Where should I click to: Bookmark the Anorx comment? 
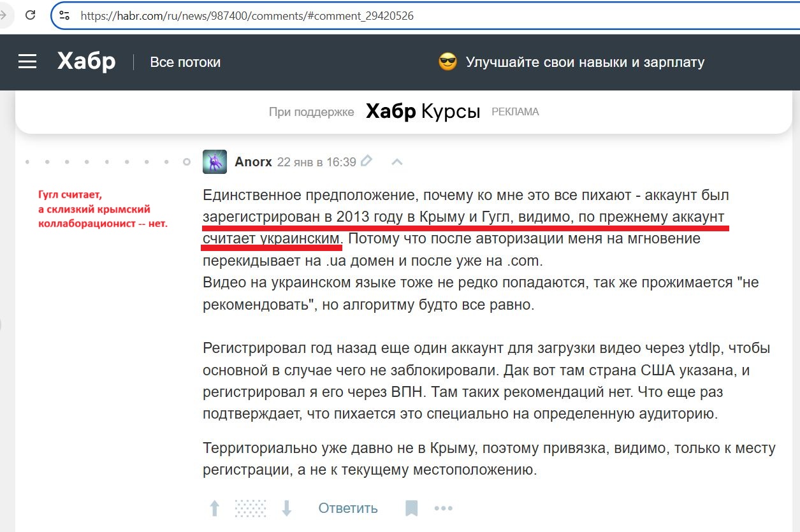411,508
